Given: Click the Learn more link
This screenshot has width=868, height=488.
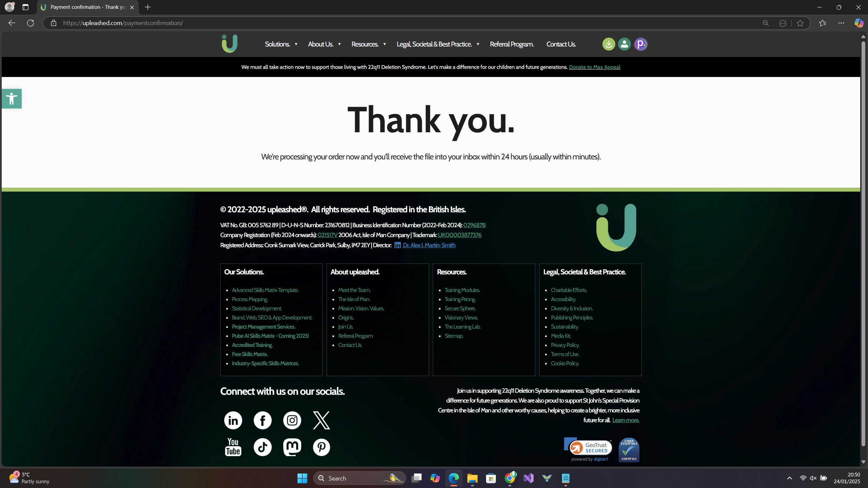Looking at the screenshot, I should 625,420.
